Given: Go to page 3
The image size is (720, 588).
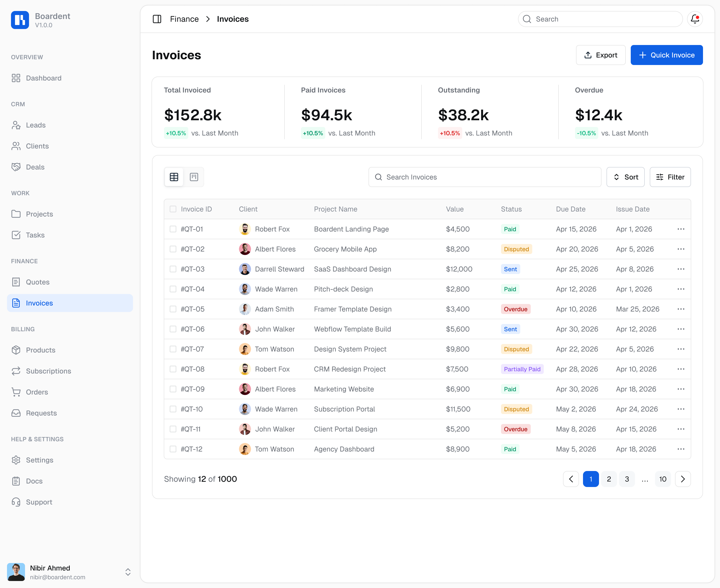Looking at the screenshot, I should pyautogui.click(x=626, y=479).
